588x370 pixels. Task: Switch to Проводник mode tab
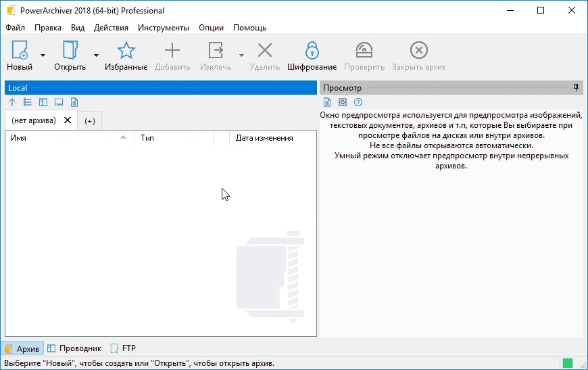coord(74,348)
